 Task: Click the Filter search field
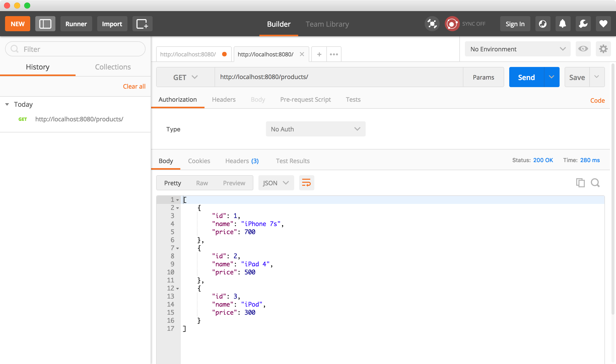[75, 49]
